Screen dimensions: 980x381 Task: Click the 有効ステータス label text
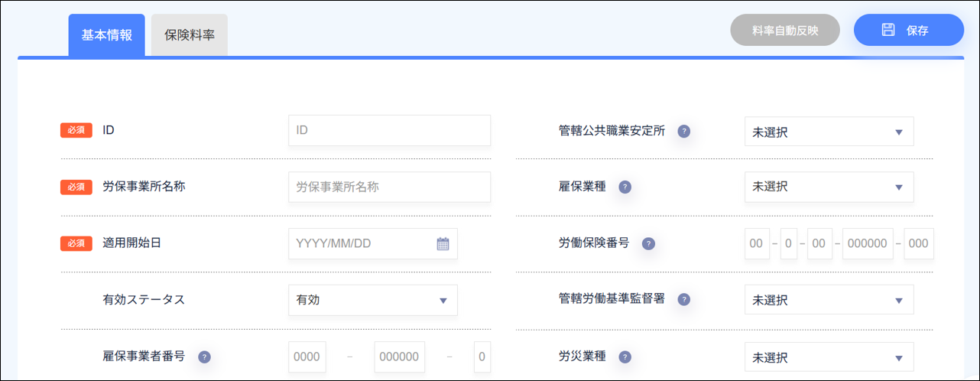click(x=144, y=300)
